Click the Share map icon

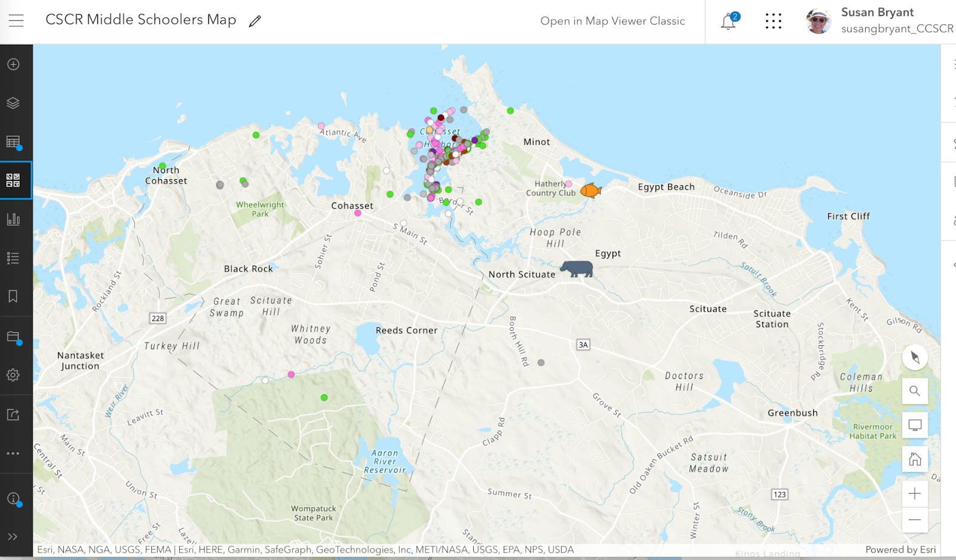point(13,414)
